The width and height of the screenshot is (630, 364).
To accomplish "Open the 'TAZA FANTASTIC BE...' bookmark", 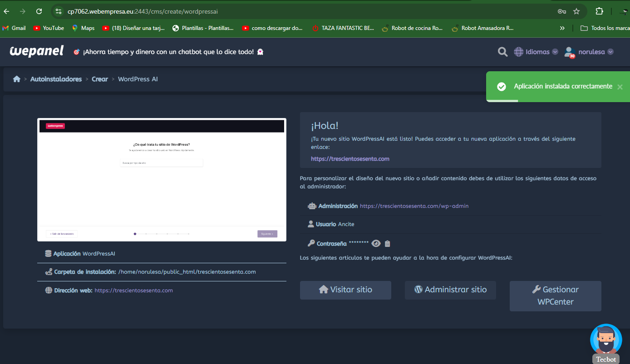I will (343, 28).
